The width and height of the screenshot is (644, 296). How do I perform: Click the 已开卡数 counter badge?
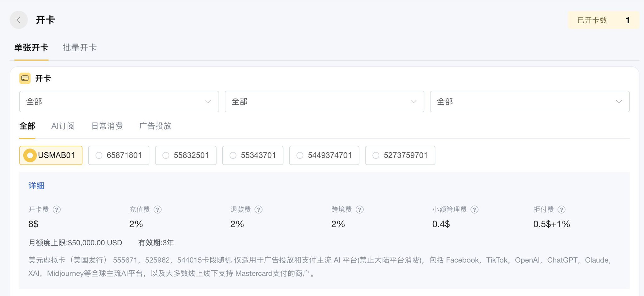[603, 20]
